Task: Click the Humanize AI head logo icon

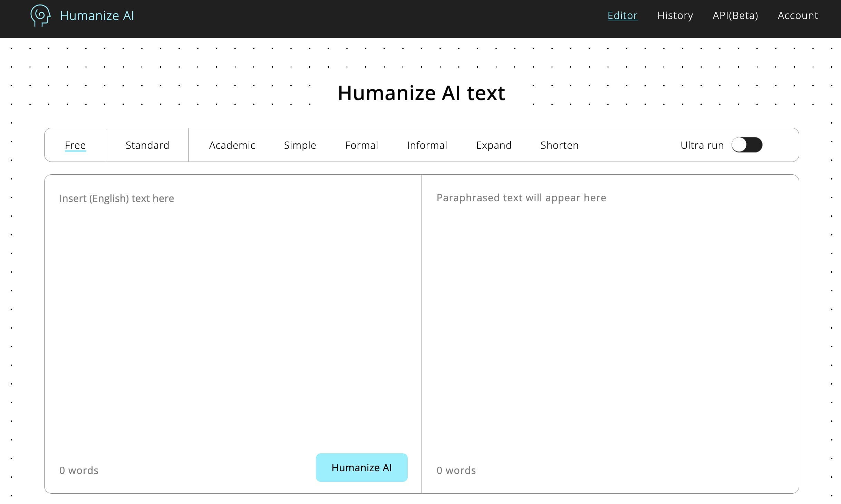Action: (x=40, y=16)
